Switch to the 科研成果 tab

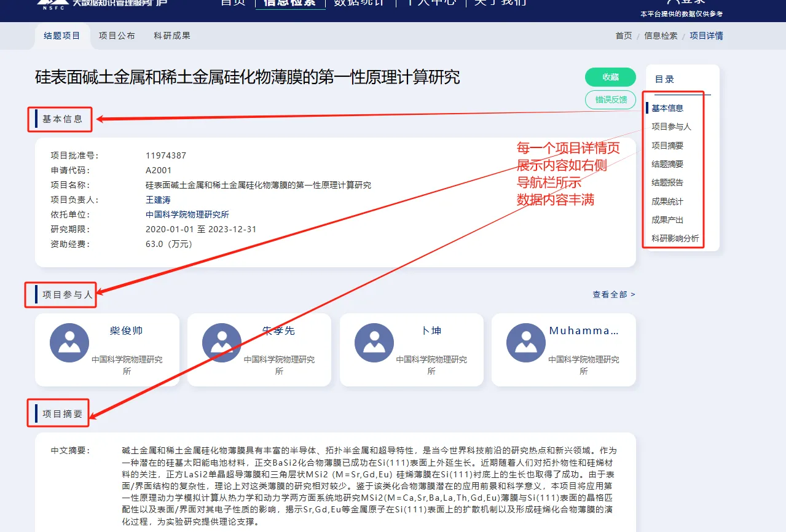click(172, 36)
